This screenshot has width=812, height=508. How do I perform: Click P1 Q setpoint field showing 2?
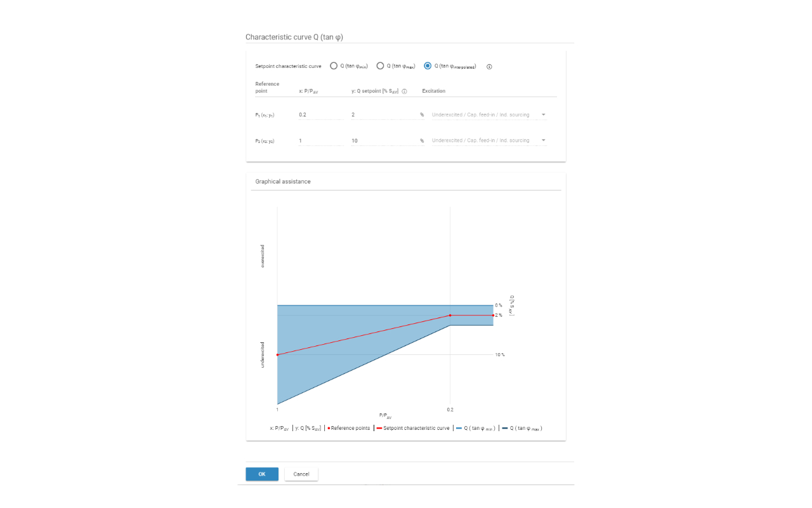pos(384,115)
